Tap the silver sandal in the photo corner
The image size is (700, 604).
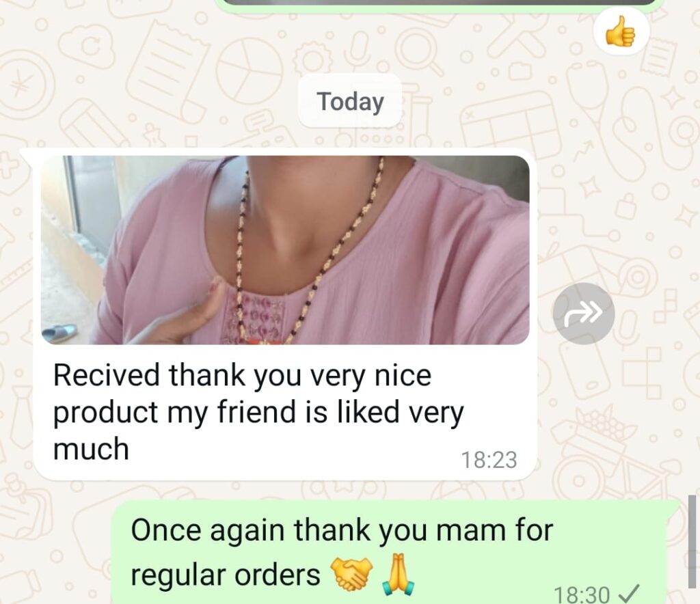point(59,332)
